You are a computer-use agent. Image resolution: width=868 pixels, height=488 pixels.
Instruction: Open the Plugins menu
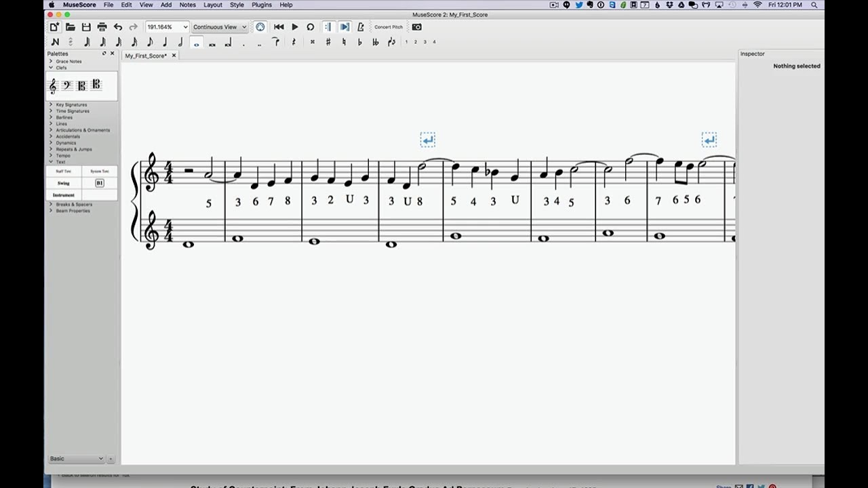tap(261, 5)
